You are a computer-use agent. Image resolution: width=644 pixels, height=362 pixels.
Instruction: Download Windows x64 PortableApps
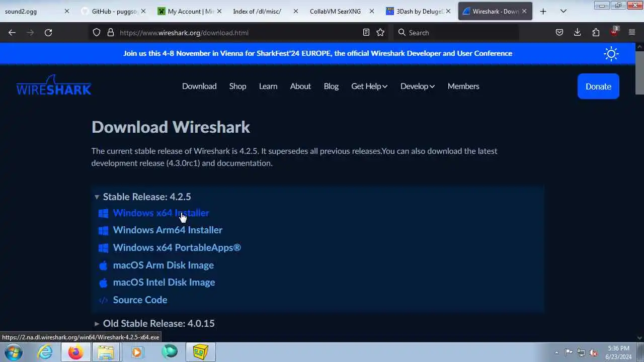177,248
